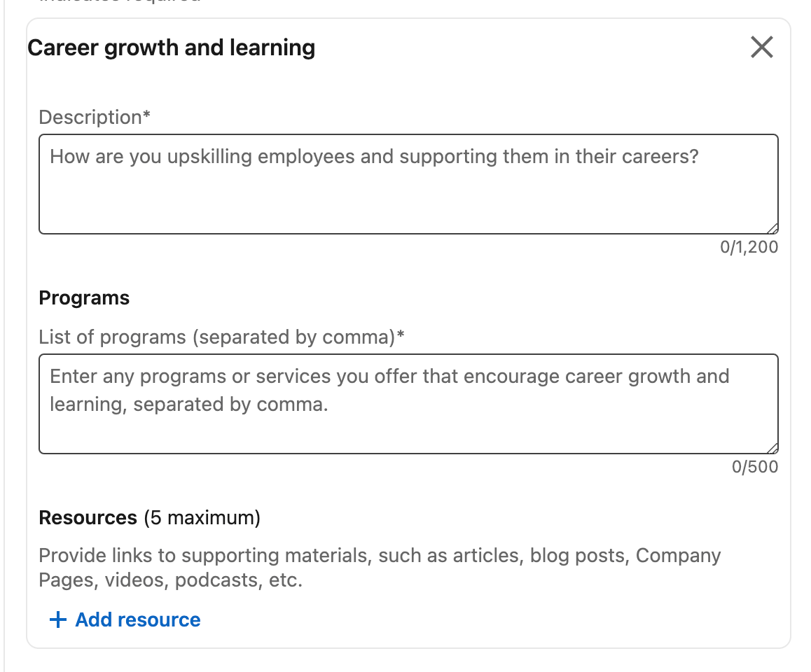Click the plus sign before the blue link

point(57,619)
